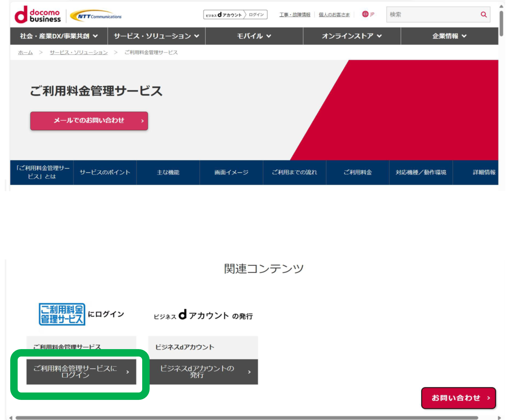This screenshot has height=420, width=512.
Task: Select the 主な機能 tab
Action: [168, 172]
